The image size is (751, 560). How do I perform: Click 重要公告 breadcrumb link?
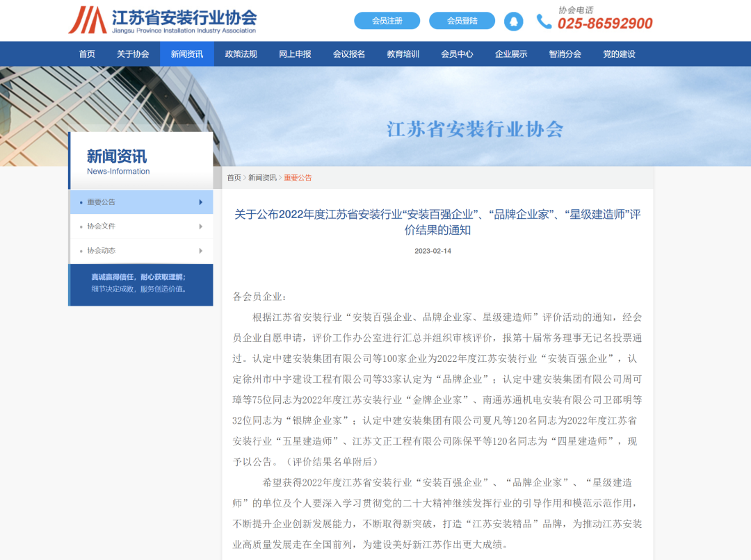298,177
